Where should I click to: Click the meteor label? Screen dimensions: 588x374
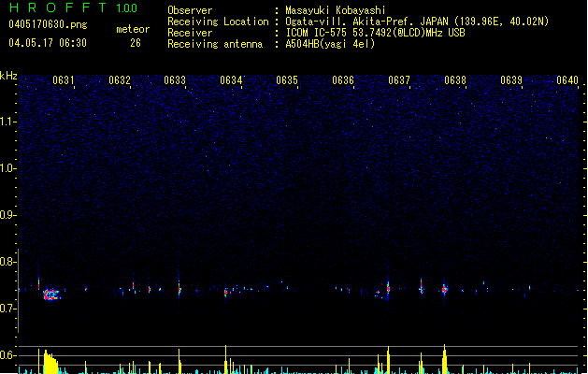click(133, 29)
